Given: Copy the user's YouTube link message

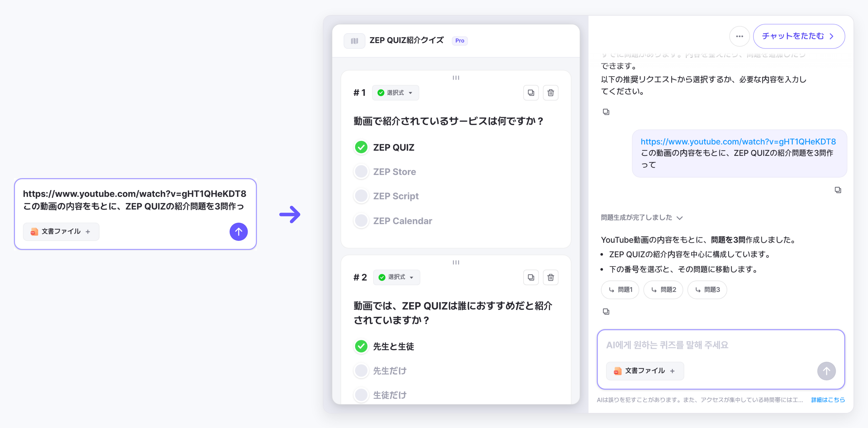Looking at the screenshot, I should (x=838, y=190).
